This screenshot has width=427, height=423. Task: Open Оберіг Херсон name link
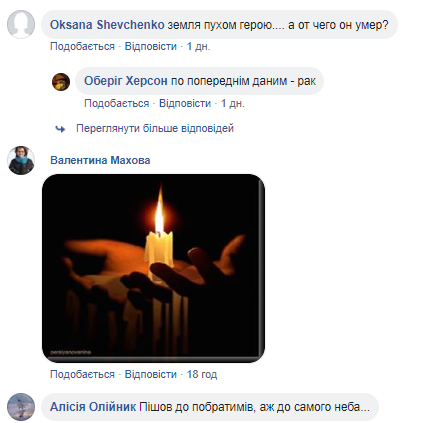pos(126,81)
